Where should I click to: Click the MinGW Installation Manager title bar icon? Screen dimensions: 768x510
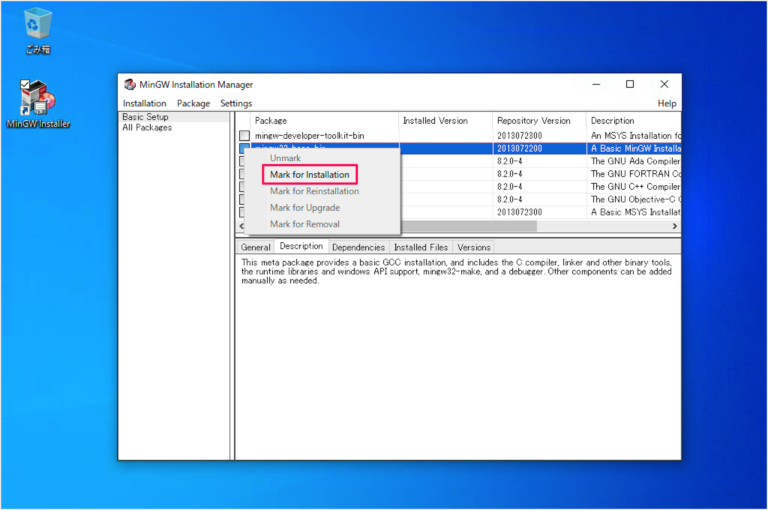pyautogui.click(x=130, y=84)
